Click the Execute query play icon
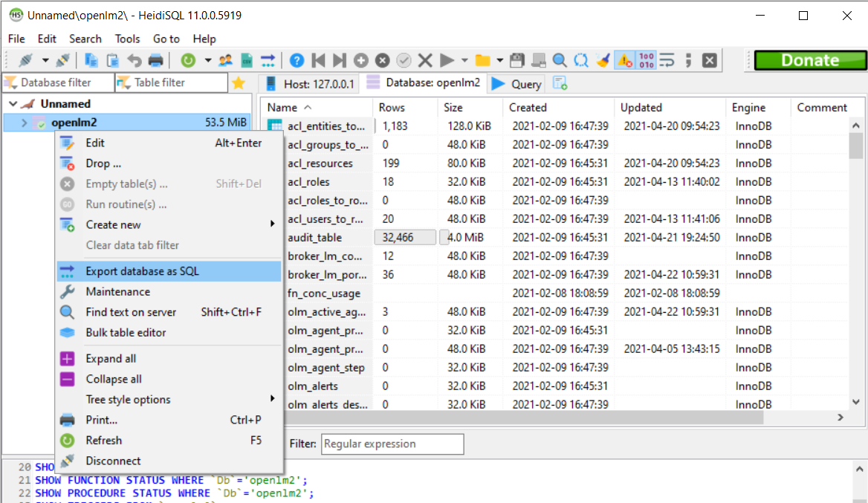This screenshot has width=868, height=503. [447, 60]
